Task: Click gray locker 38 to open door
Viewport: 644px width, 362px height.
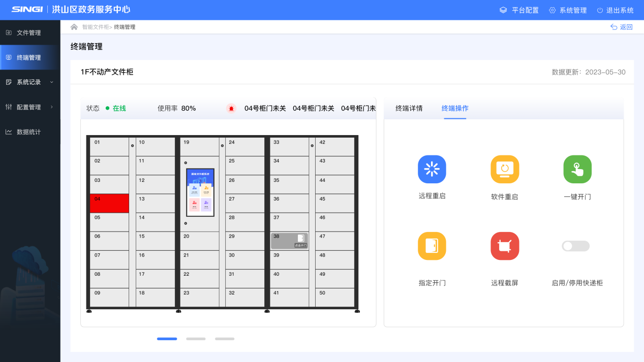Action: click(x=289, y=241)
